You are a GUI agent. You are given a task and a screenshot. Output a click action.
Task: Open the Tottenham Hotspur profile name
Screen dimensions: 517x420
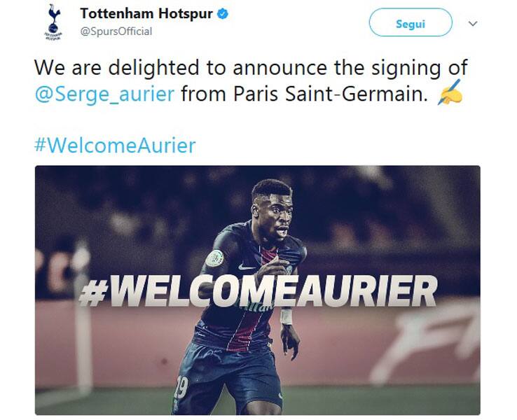click(x=146, y=14)
